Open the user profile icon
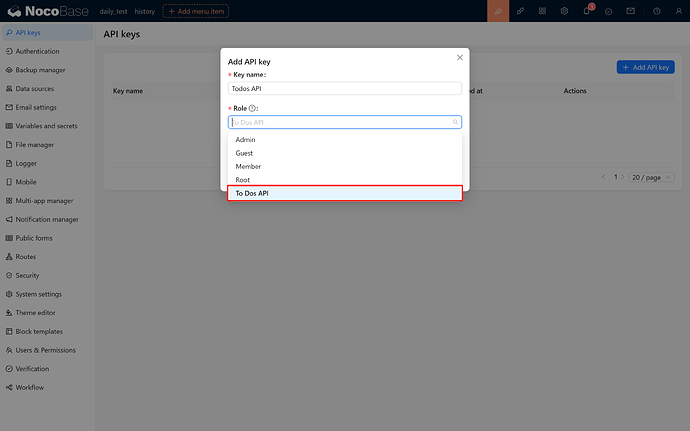Screen dimensions: 690x431 click(x=679, y=11)
